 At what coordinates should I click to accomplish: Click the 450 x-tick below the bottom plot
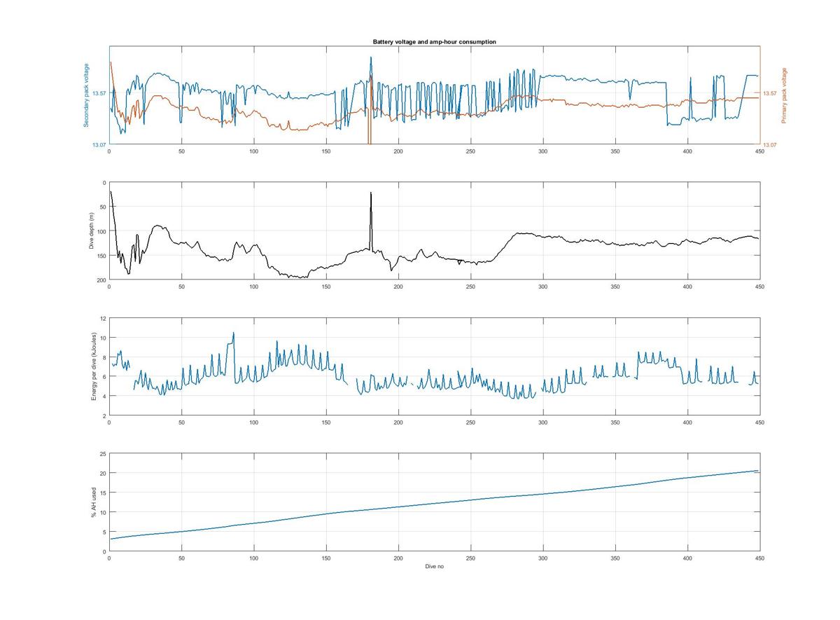click(759, 558)
